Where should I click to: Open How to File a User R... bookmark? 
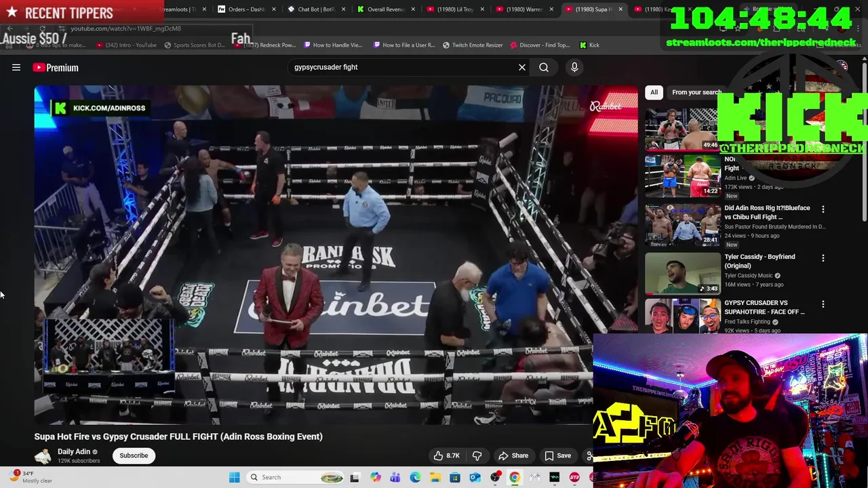coord(403,45)
